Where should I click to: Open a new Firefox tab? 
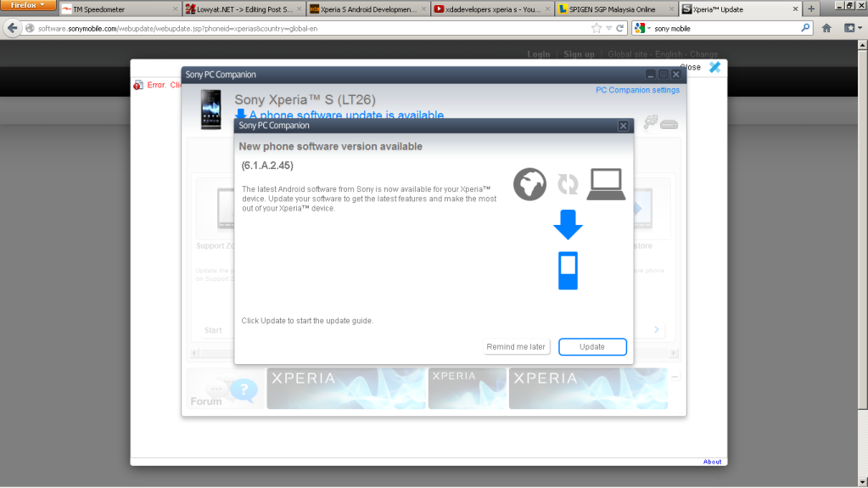pos(811,9)
